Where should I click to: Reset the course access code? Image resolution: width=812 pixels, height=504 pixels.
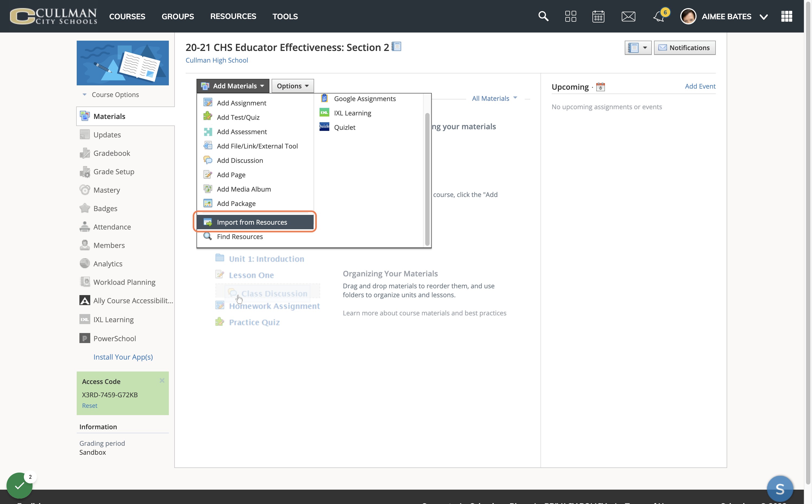(90, 406)
